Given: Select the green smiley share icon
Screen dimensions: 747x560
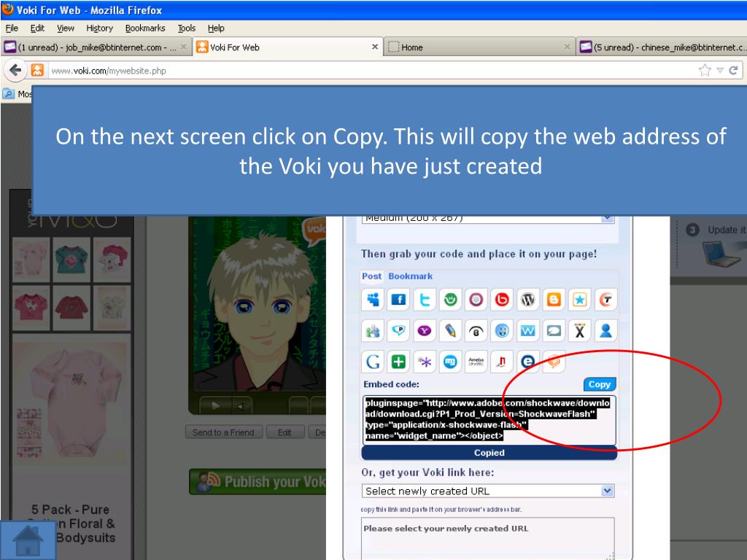Looking at the screenshot, I should [x=450, y=300].
